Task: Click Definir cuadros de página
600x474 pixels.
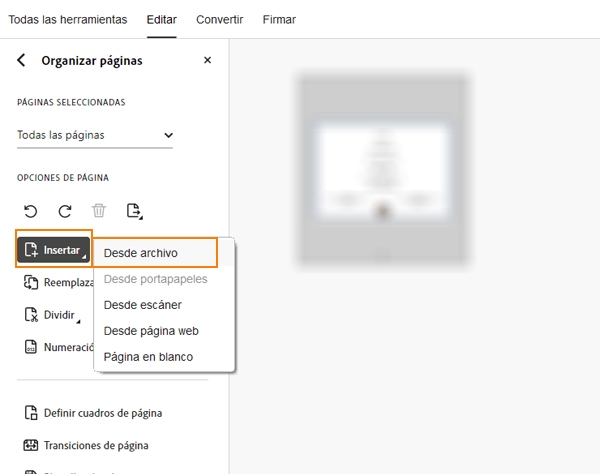Action: (x=102, y=413)
